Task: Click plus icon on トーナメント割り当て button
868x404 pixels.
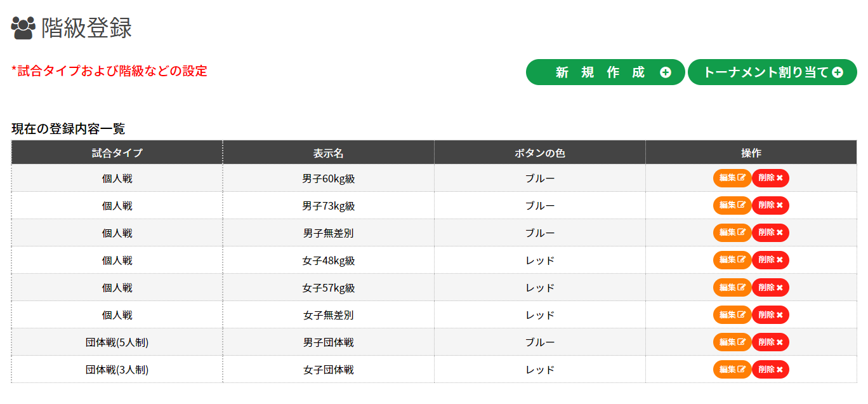Action: click(x=838, y=72)
